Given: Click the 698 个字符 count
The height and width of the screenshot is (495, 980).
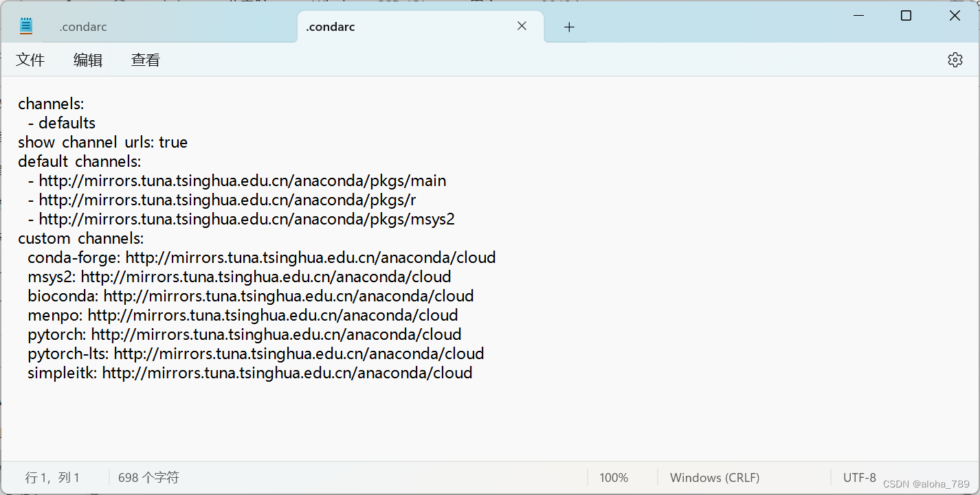Looking at the screenshot, I should coord(148,478).
